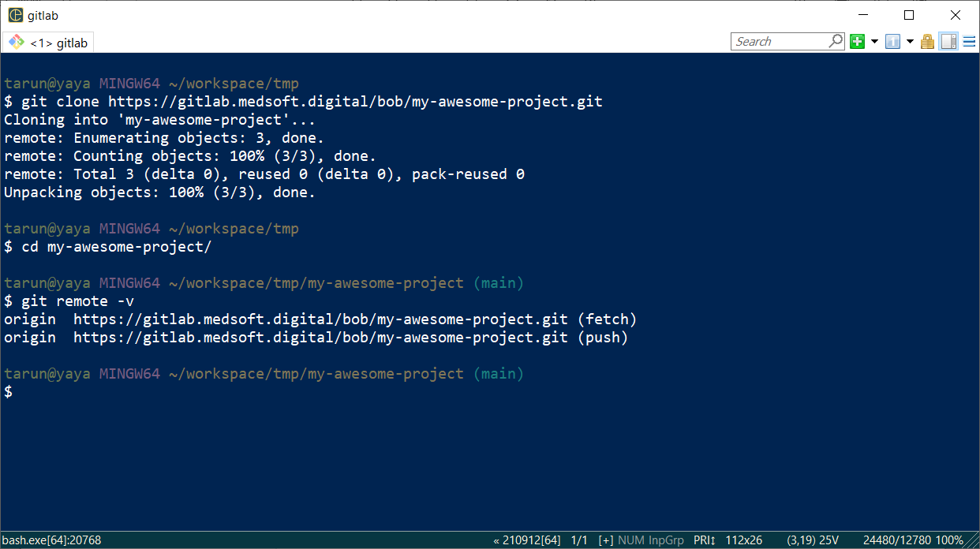Click the Git icon on the gitlab tab
980x549 pixels.
16,43
